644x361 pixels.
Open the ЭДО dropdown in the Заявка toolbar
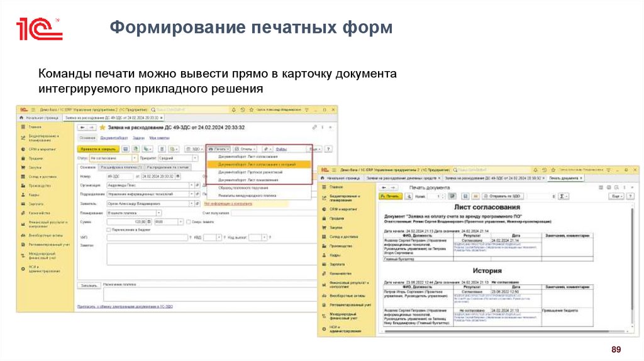tap(194, 149)
